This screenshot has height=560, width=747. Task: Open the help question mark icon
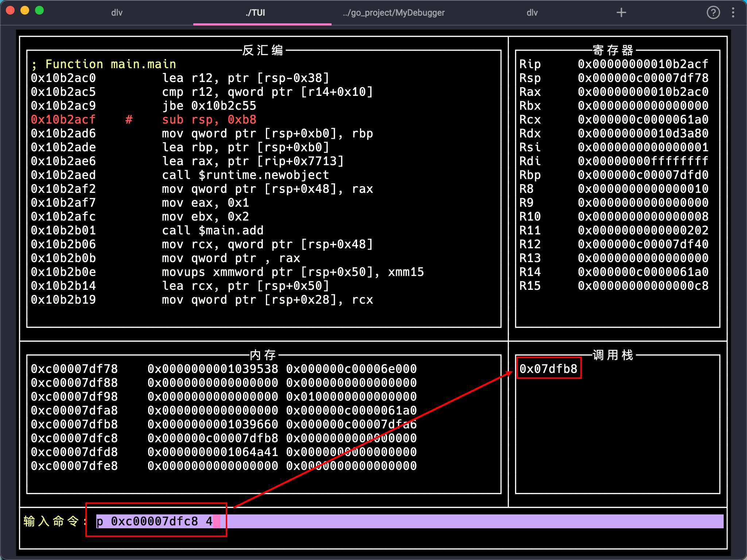[713, 13]
